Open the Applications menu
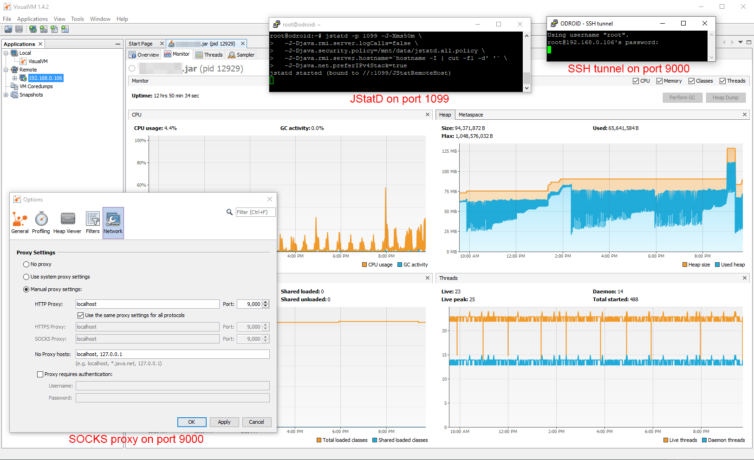This screenshot has width=754, height=460. point(32,19)
